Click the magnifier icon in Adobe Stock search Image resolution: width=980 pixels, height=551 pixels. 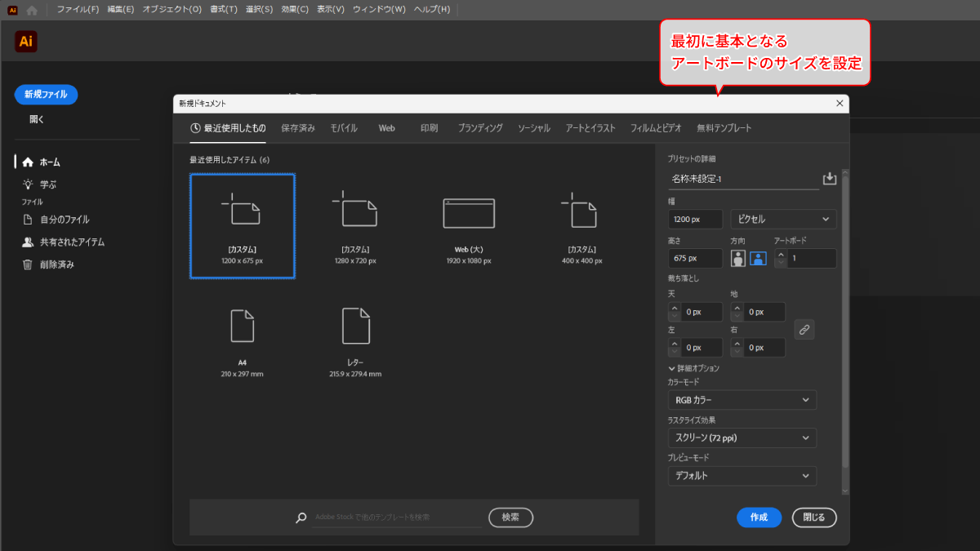(301, 518)
